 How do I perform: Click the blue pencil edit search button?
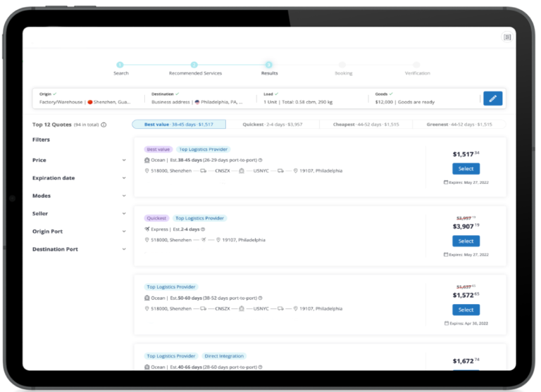pos(492,99)
